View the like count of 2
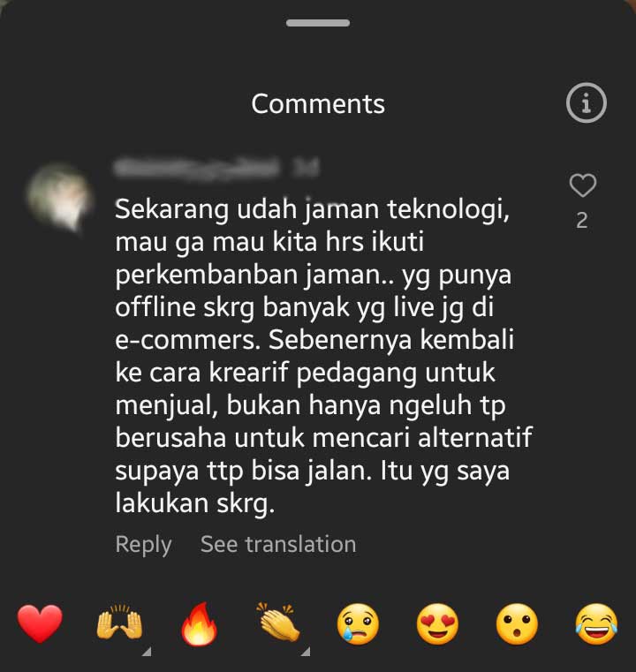 [x=581, y=221]
